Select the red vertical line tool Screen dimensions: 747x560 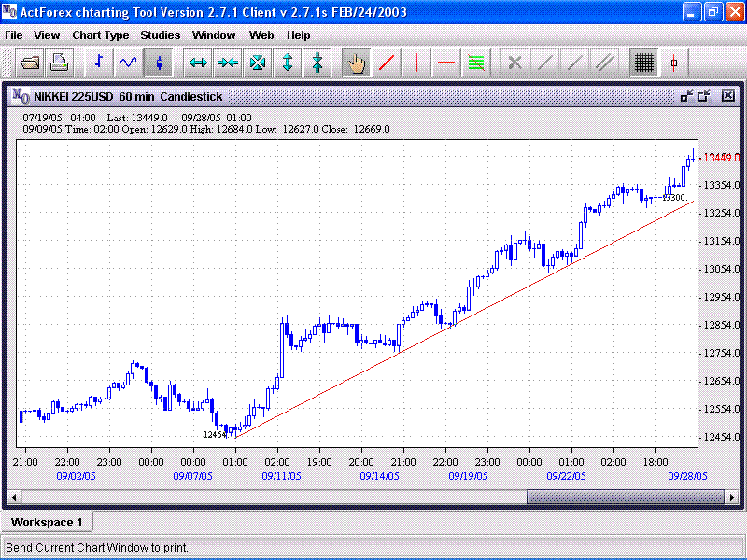(x=416, y=63)
